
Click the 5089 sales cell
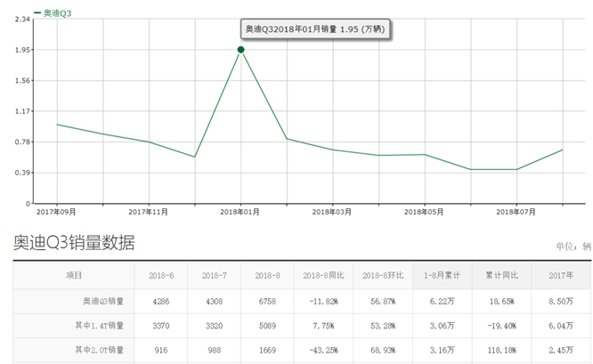(267, 326)
